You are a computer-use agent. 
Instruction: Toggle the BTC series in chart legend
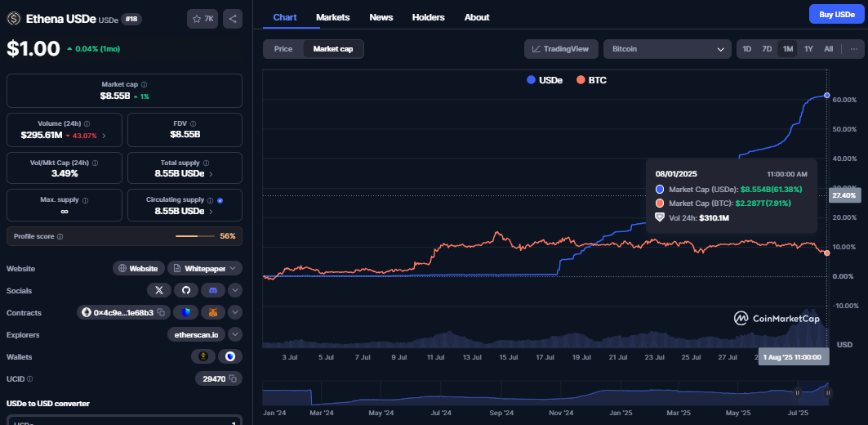(x=592, y=80)
